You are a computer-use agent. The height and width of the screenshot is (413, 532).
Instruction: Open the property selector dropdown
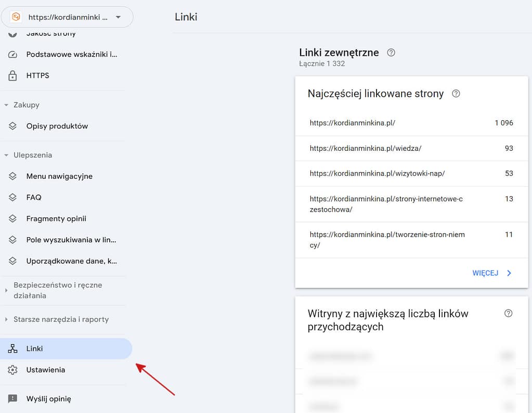pos(116,17)
